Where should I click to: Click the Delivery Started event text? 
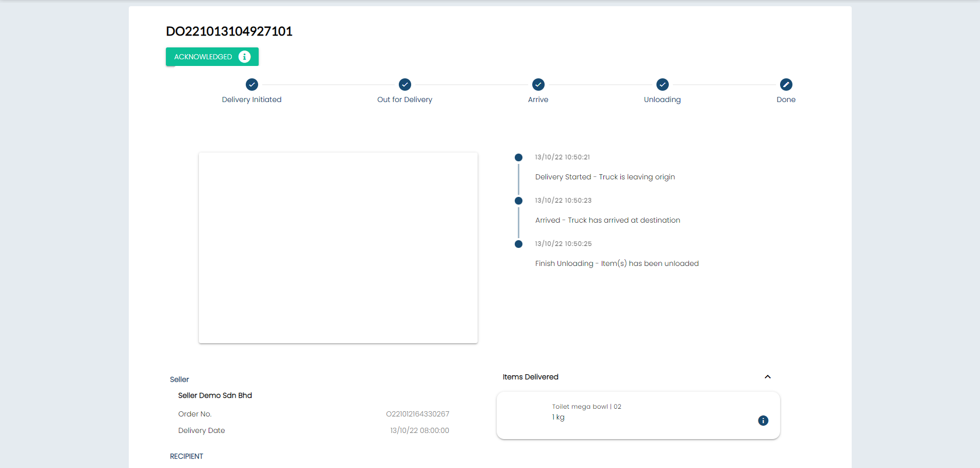tap(604, 177)
